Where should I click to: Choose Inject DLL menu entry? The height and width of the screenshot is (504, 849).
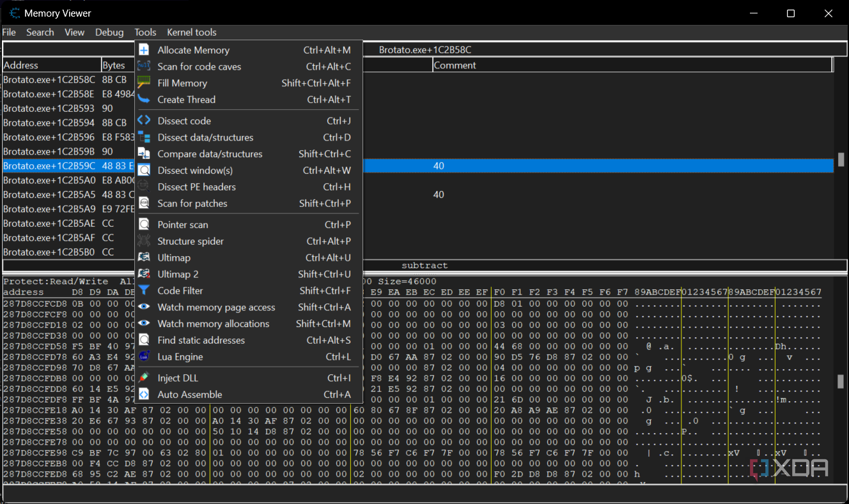tap(249, 378)
